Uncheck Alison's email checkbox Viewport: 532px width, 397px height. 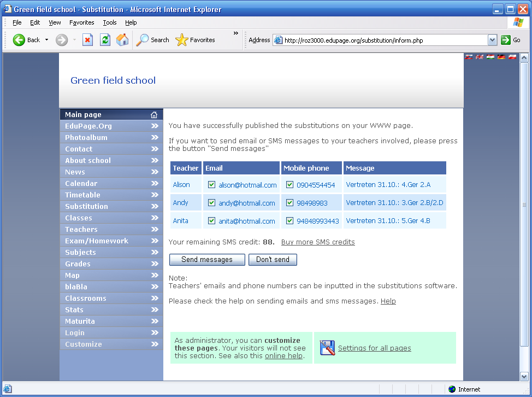click(212, 184)
